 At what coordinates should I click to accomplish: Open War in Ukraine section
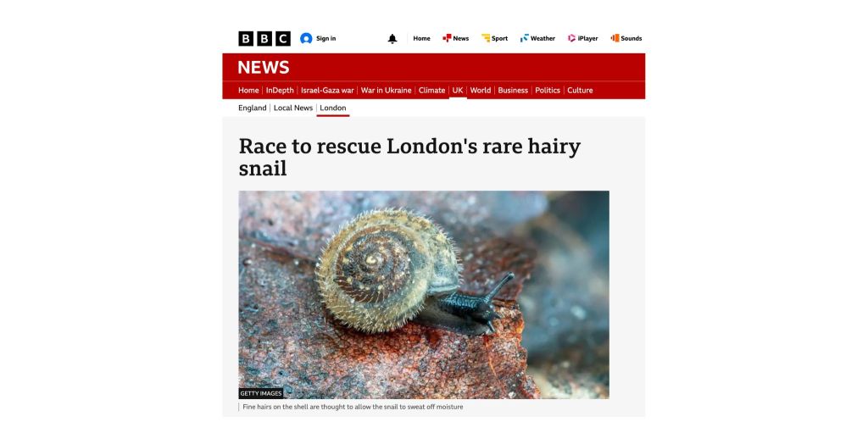tap(386, 91)
